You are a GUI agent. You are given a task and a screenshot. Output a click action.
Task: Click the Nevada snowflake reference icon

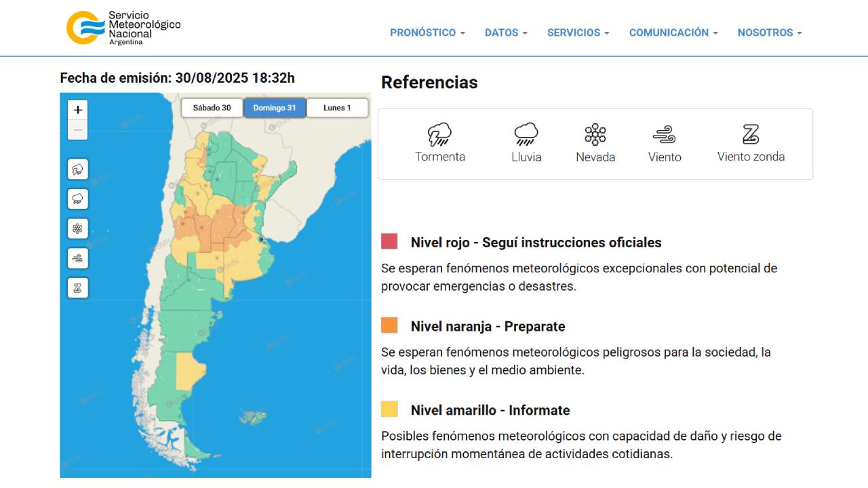[595, 135]
